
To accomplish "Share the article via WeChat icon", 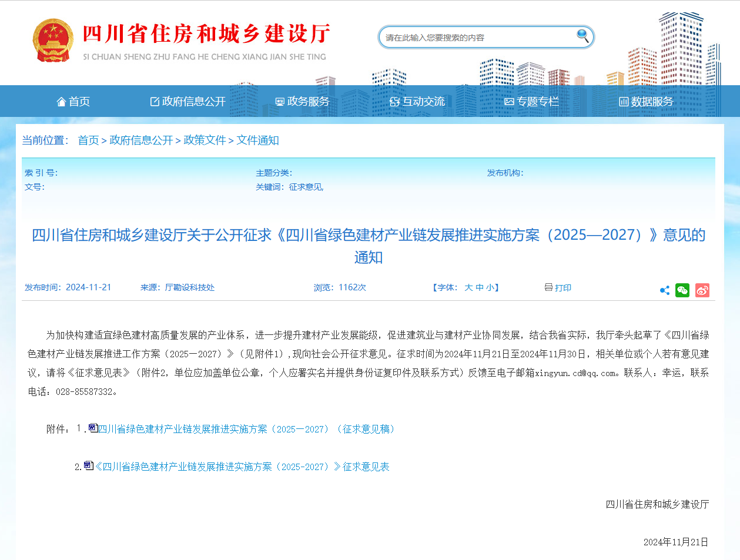I will tap(682, 290).
